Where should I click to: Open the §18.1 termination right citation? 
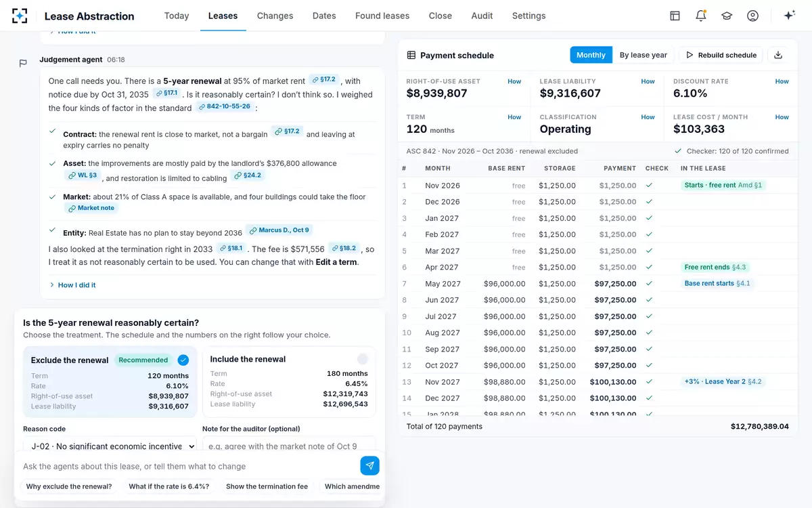tap(231, 249)
